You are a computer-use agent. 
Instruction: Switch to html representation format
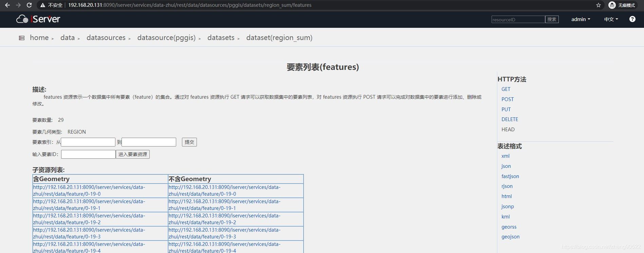pyautogui.click(x=507, y=196)
